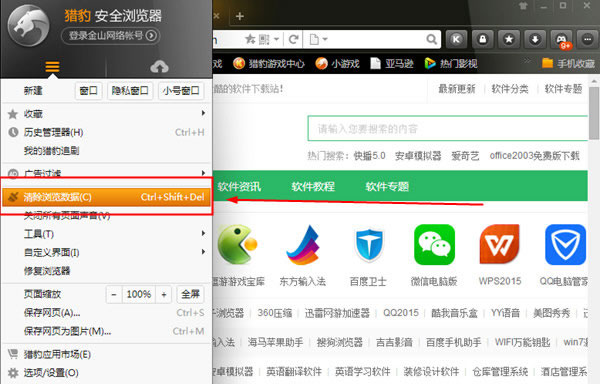Open the 亚马逊 bookmark
The height and width of the screenshot is (384, 600).
point(392,63)
